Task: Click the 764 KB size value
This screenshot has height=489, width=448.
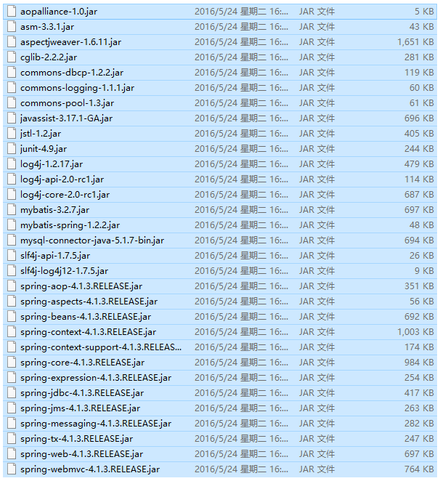Action: [419, 470]
